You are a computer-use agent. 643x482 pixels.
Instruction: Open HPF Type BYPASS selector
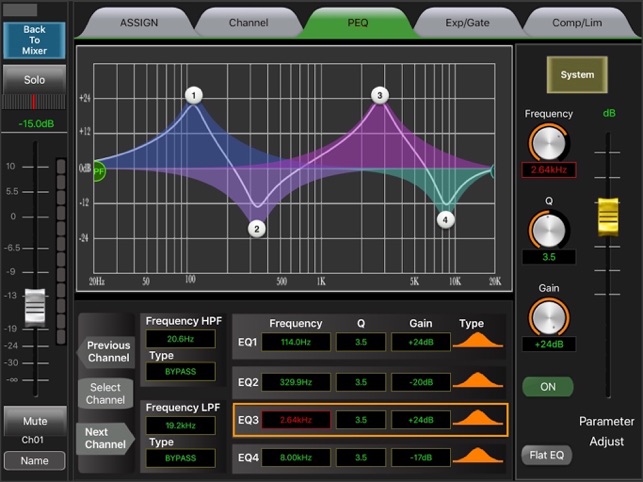pyautogui.click(x=180, y=372)
